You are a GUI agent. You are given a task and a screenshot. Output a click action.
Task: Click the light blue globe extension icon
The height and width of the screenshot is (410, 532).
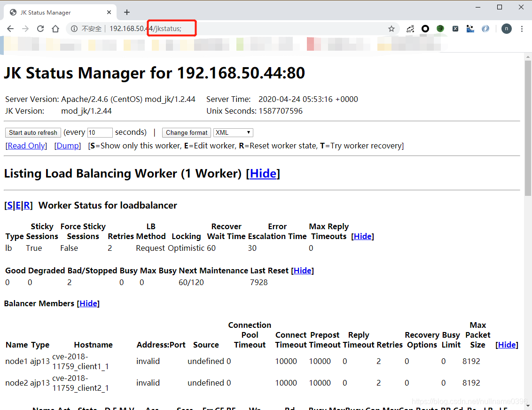(x=485, y=29)
